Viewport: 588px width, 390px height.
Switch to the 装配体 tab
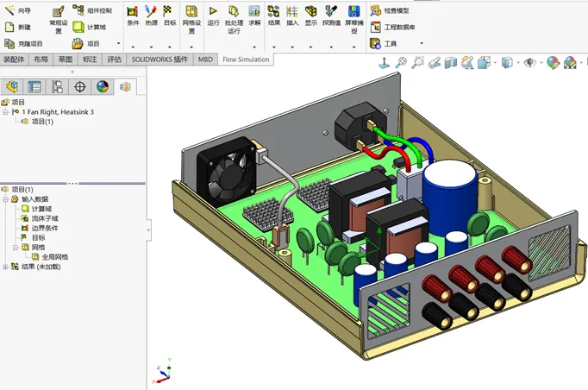point(13,60)
